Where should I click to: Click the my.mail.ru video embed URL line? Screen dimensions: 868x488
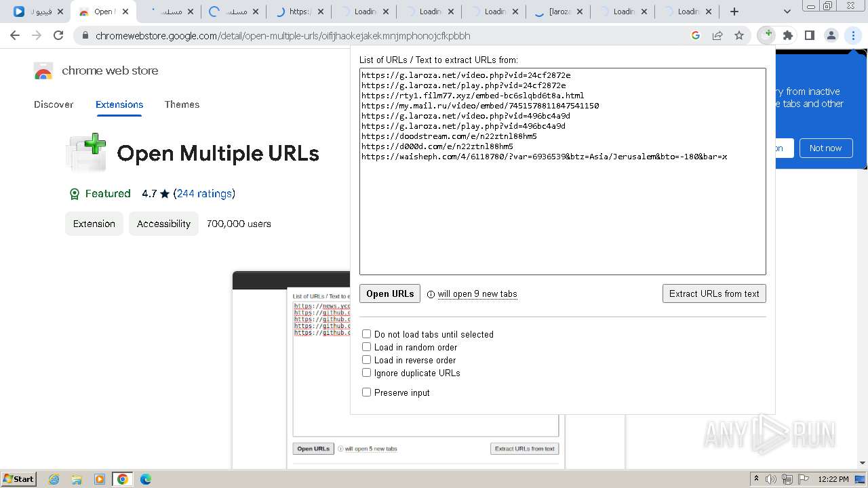pos(480,106)
